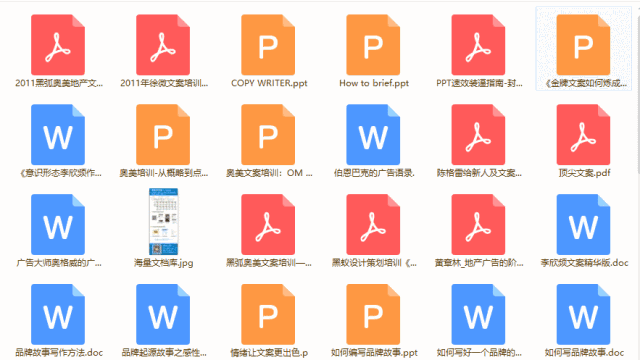Click the file name '顶尖文案.pdf'
This screenshot has width=640, height=360.
[x=584, y=173]
